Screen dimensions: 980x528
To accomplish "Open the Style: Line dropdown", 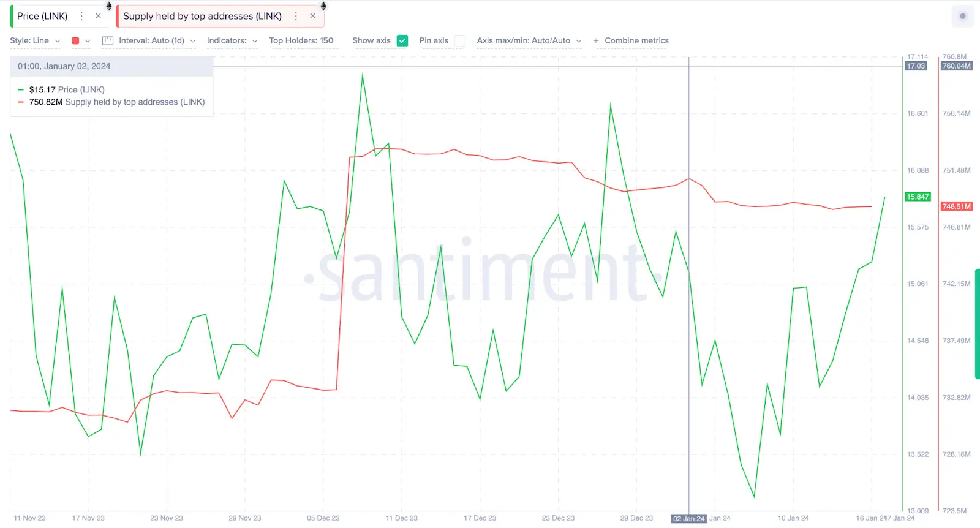I will coord(35,40).
